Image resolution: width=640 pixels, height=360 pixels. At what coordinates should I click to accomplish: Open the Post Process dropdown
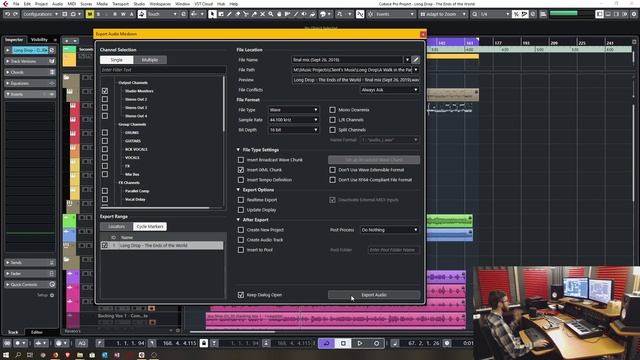tap(389, 230)
